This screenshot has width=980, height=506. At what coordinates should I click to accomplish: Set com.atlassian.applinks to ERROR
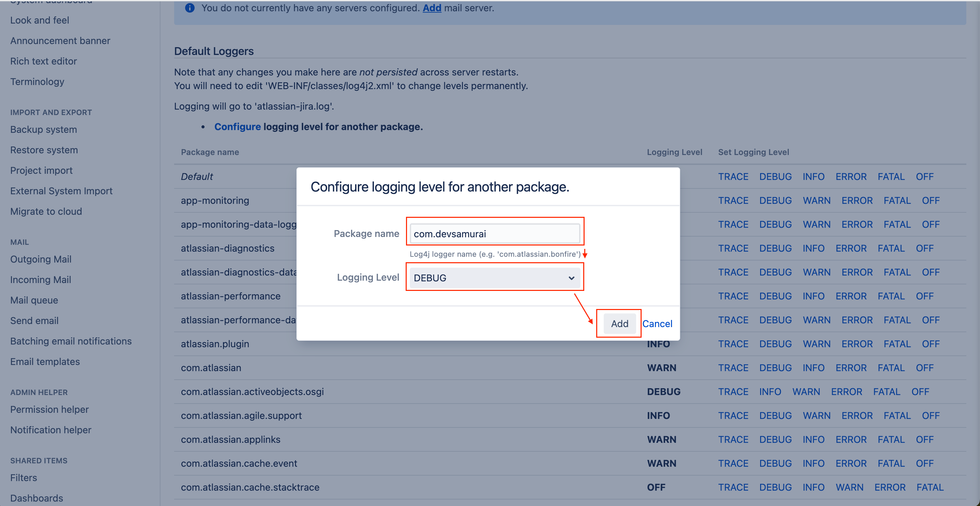click(x=851, y=439)
